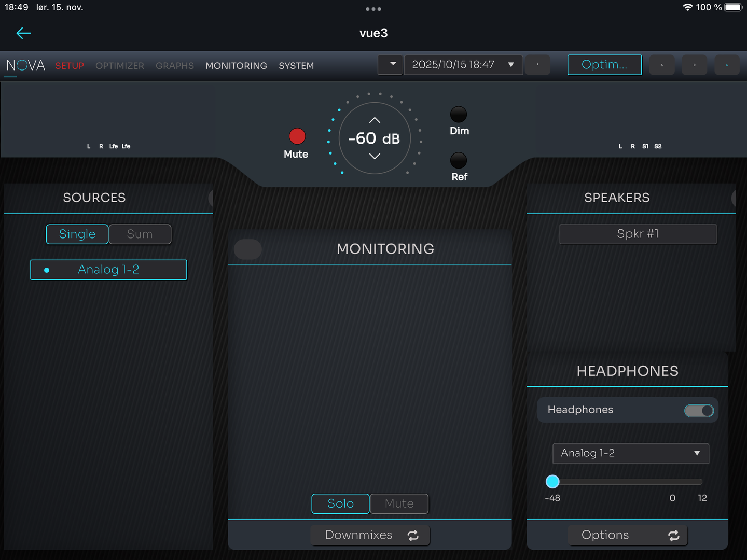Click the small button immediately right of Optim...
The image size is (747, 560).
(662, 65)
